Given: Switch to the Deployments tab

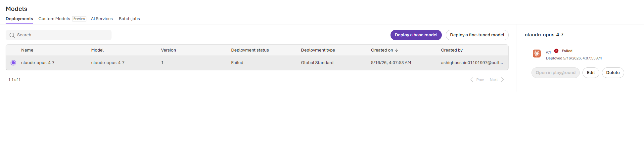Looking at the screenshot, I should 19,19.
